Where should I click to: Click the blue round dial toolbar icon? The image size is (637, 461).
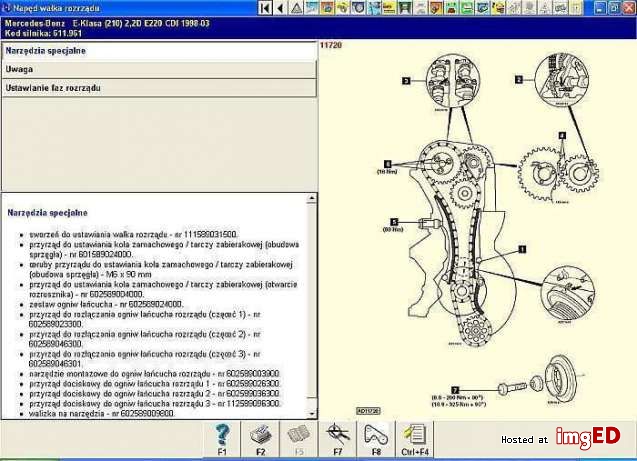(x=358, y=8)
